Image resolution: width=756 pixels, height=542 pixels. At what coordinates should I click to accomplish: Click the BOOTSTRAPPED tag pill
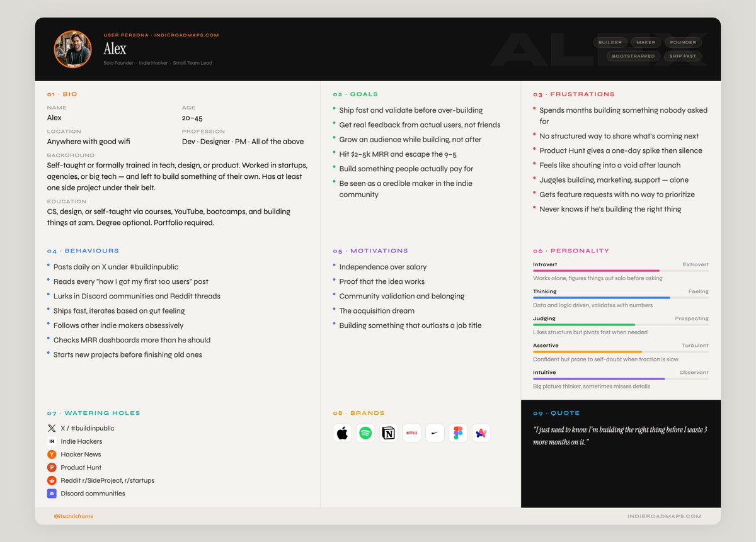pyautogui.click(x=633, y=56)
